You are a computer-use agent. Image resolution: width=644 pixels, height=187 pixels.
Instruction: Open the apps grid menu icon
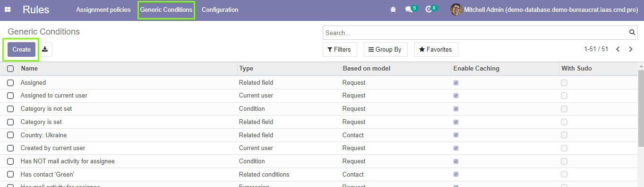click(x=8, y=9)
